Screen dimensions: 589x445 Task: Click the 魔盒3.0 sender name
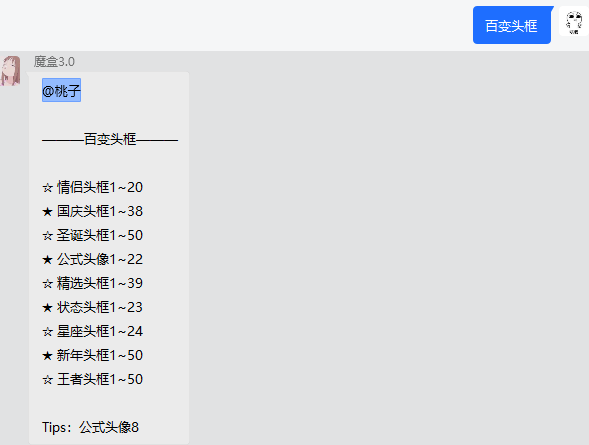[54, 62]
